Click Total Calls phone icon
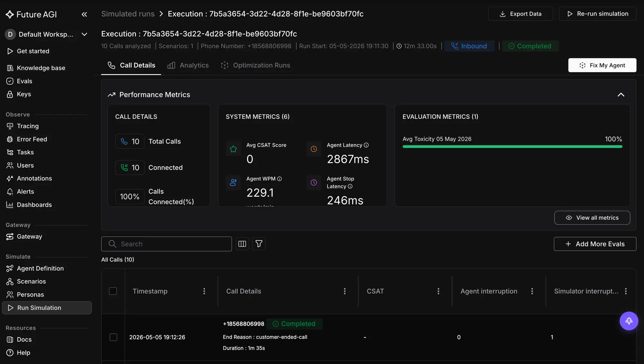Screen dimensions: 644x364 coord(124,142)
